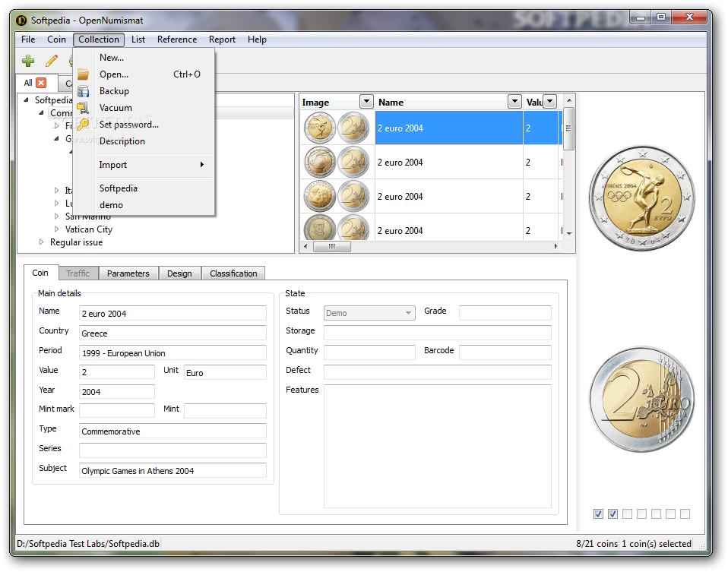The height and width of the screenshot is (572, 728).
Task: Click the Period field 1999 - European Union
Action: pos(173,353)
